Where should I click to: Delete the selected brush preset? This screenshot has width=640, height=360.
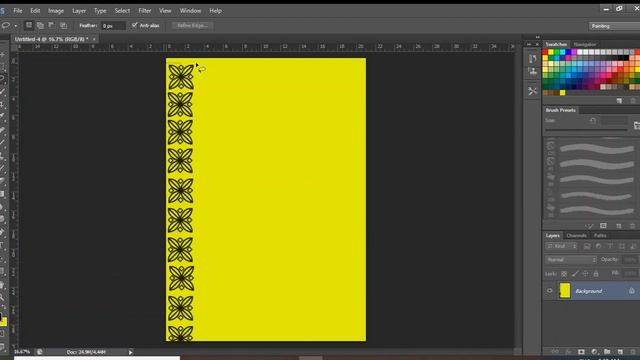tap(633, 226)
